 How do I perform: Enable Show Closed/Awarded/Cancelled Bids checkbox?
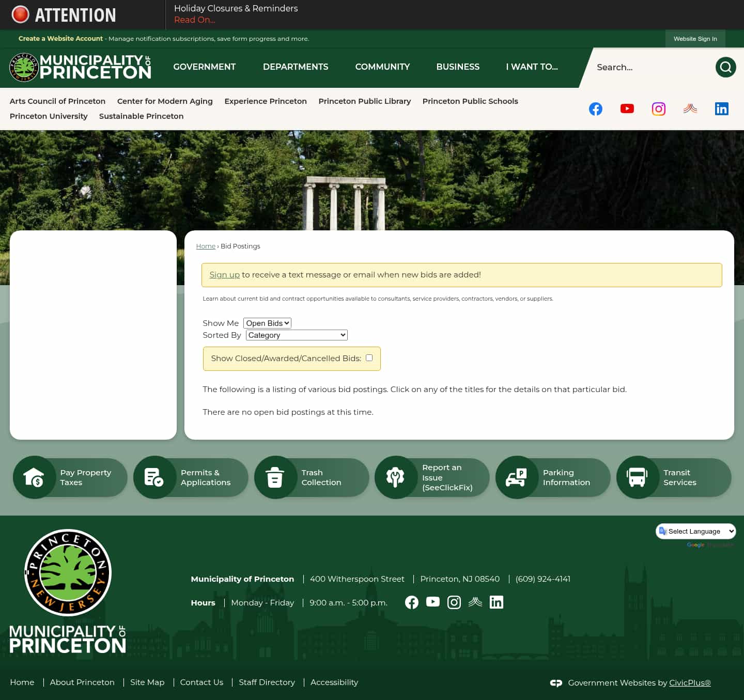369,357
